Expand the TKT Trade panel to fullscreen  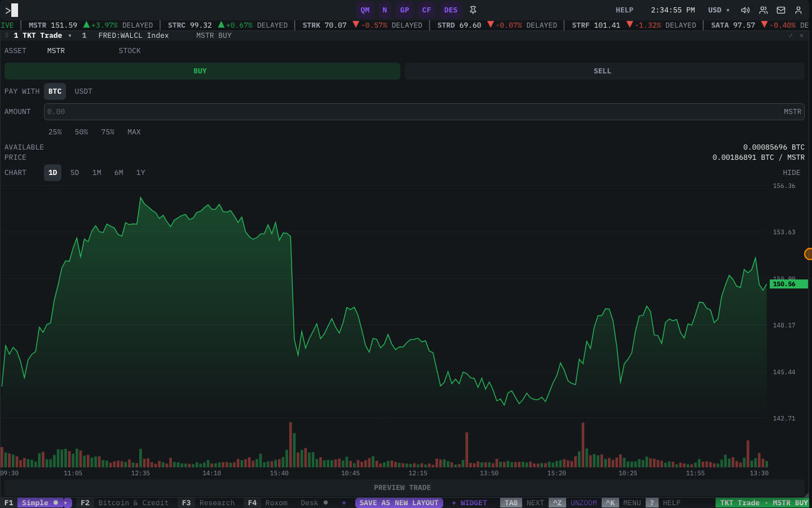pyautogui.click(x=791, y=36)
